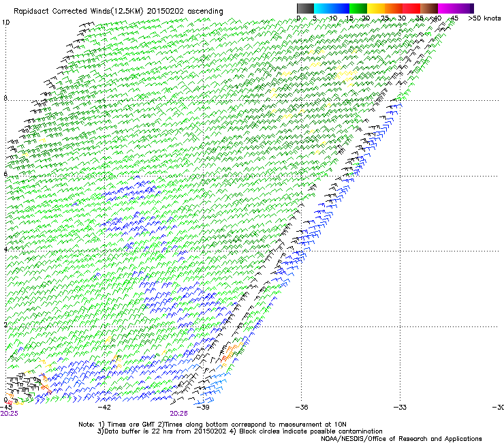
Task: Click the note 'Black circles indicate possible contamination'
Action: (311, 431)
